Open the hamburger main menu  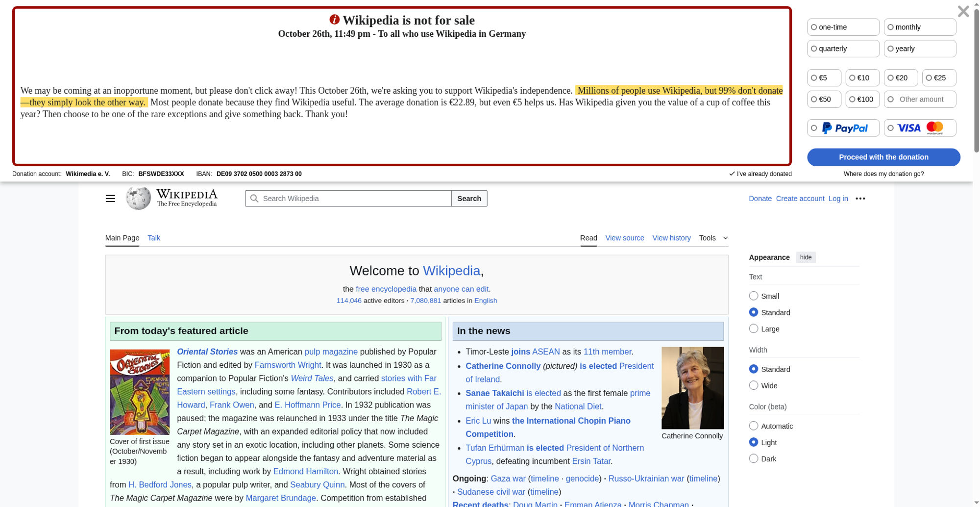(110, 199)
